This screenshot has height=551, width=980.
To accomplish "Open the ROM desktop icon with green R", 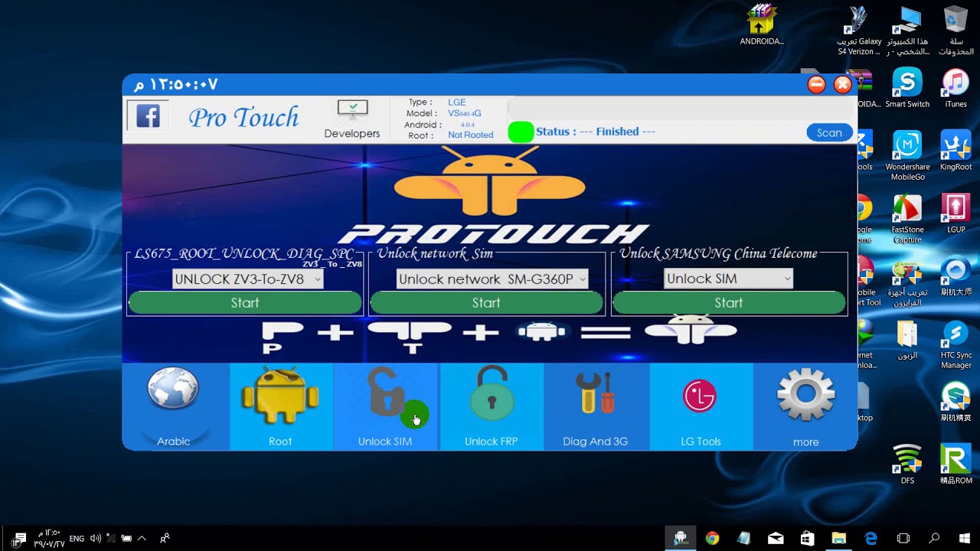I will click(955, 465).
